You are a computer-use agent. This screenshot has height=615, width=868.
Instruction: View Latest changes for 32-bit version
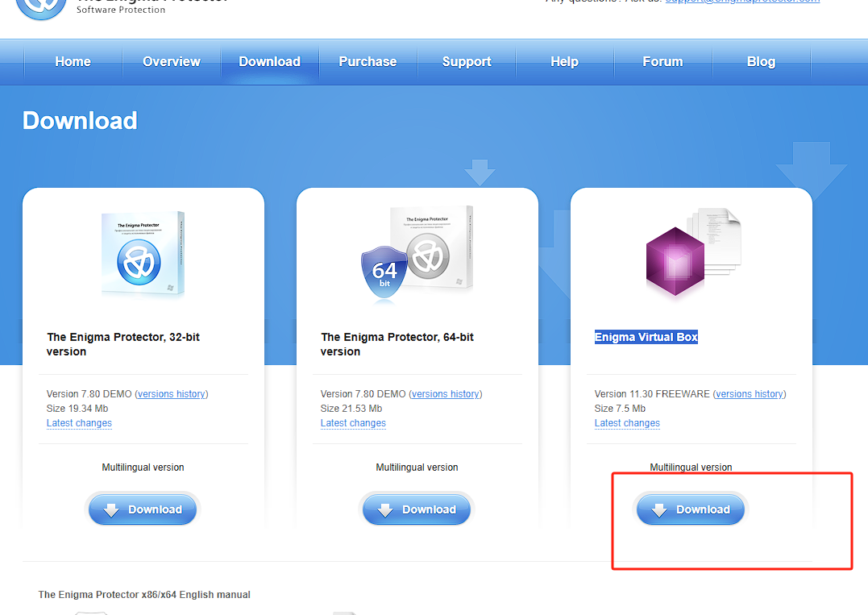click(79, 423)
